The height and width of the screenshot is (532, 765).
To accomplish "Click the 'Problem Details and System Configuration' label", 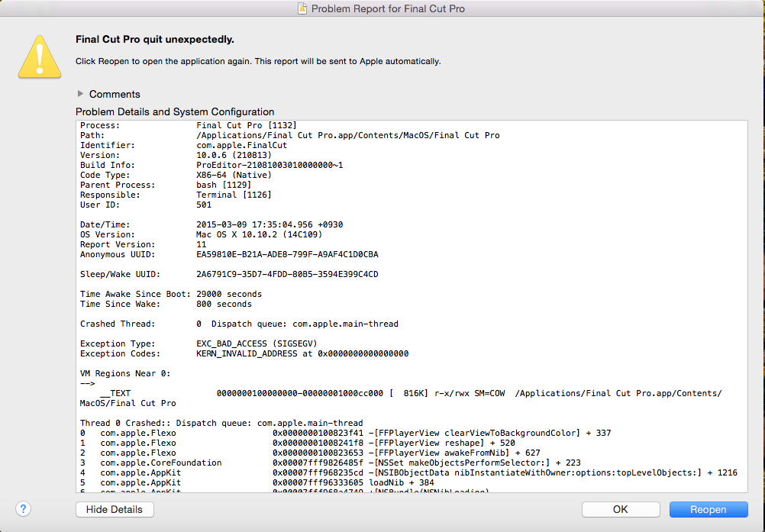I will pos(175,111).
